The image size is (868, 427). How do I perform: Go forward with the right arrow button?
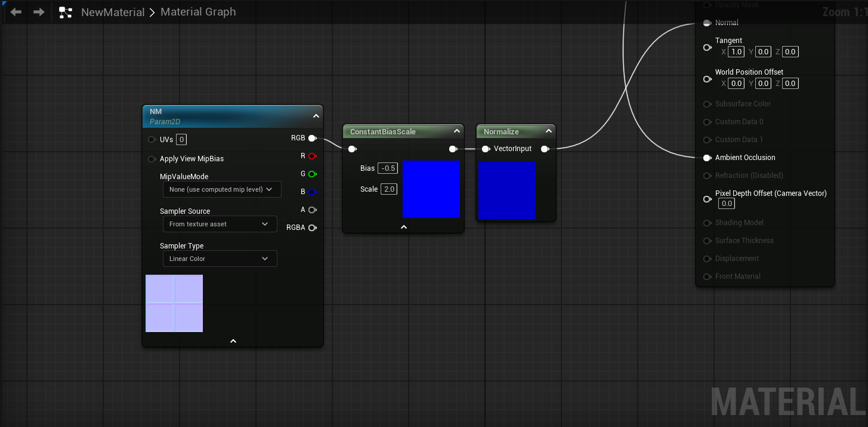pos(39,12)
